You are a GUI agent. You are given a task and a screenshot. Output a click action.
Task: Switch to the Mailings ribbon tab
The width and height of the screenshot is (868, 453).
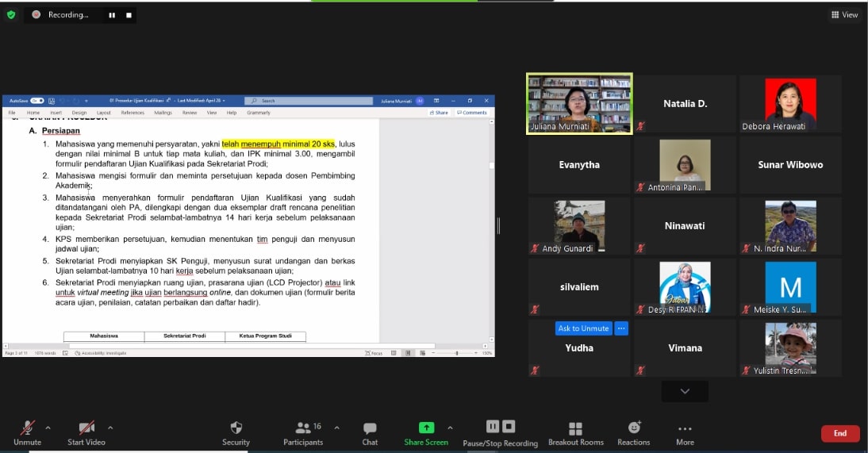tap(163, 113)
